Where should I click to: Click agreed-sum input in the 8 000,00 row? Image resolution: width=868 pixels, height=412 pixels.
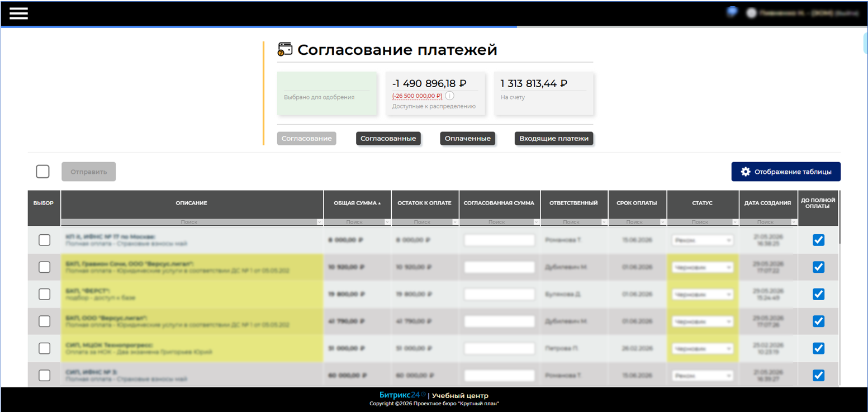point(500,240)
